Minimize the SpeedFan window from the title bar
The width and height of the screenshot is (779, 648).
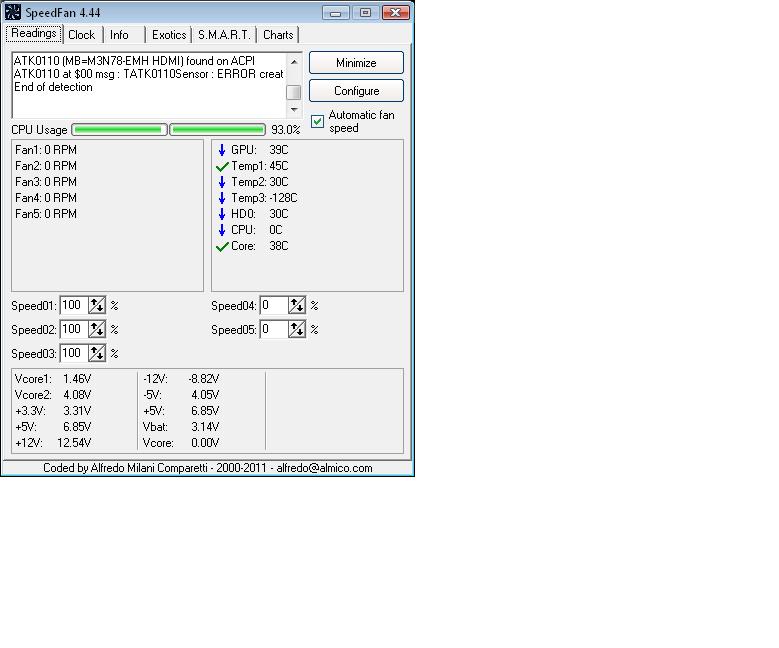click(x=335, y=13)
